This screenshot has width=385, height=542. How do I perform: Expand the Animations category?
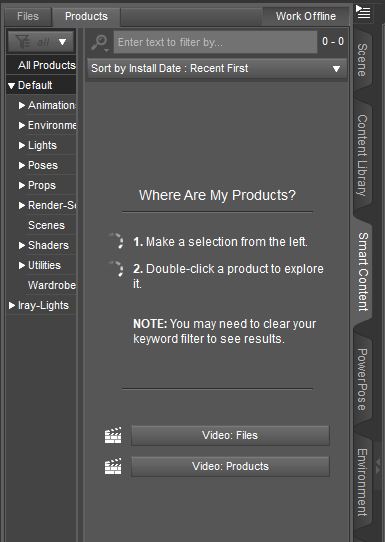pos(22,105)
